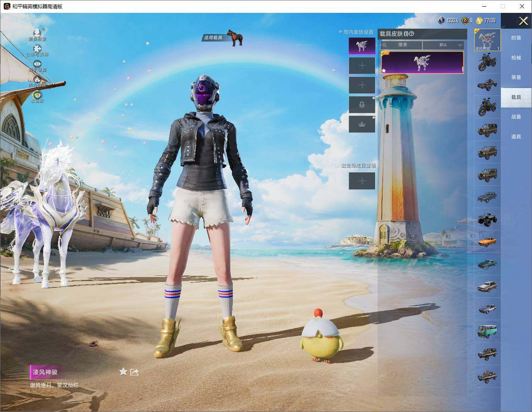Select the teal minibus vehicle
Viewport: 532px width, 412px height.
[x=488, y=331]
